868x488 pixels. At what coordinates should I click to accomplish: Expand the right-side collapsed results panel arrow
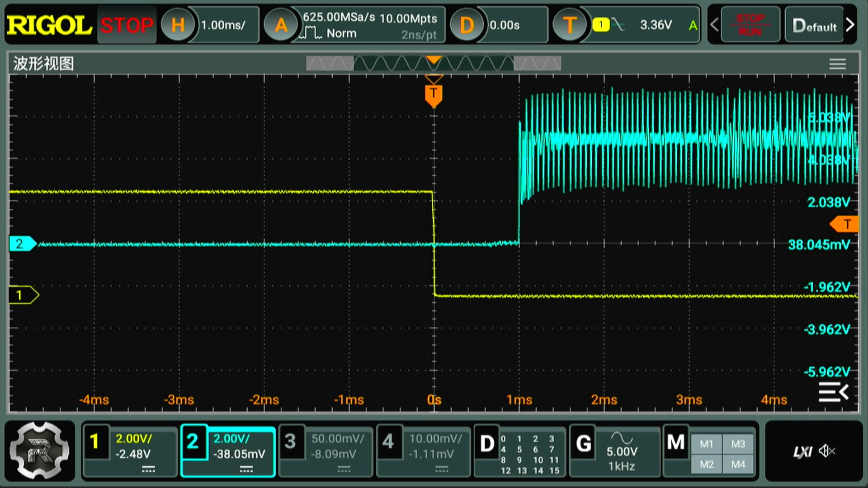(x=833, y=392)
